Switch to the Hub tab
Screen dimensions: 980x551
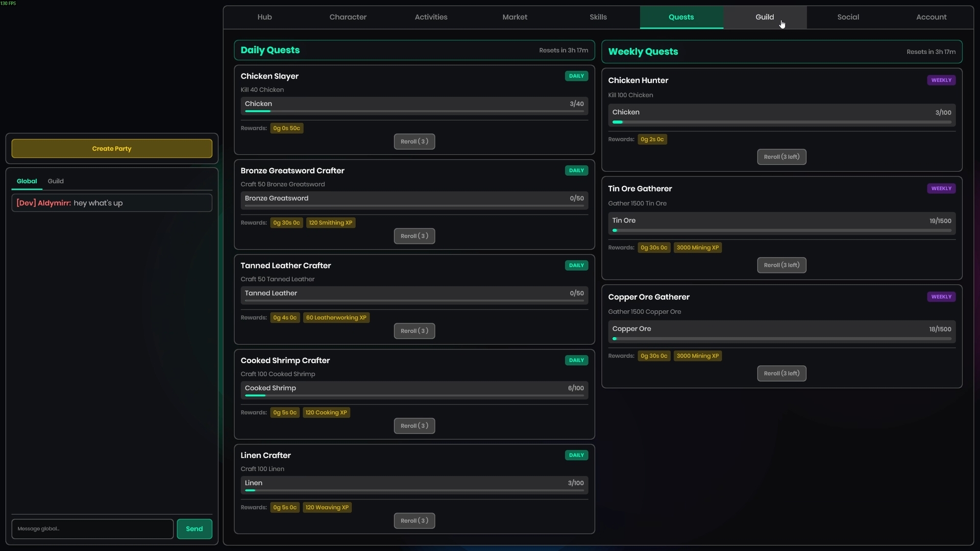pyautogui.click(x=264, y=17)
